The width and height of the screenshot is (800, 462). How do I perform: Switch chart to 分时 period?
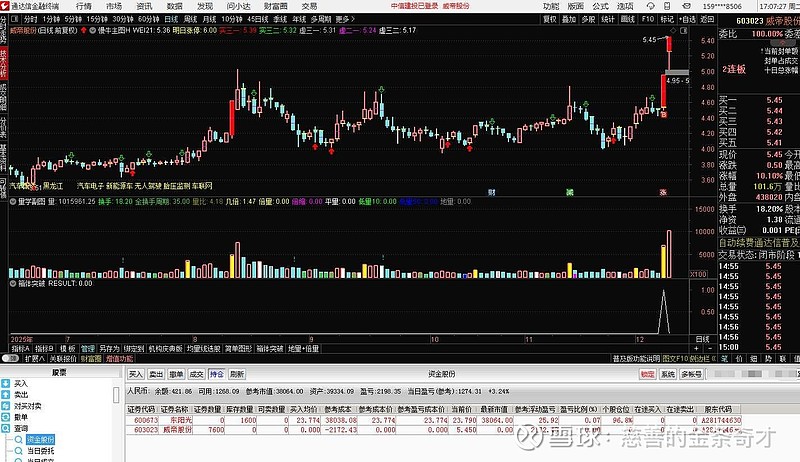tap(31, 19)
